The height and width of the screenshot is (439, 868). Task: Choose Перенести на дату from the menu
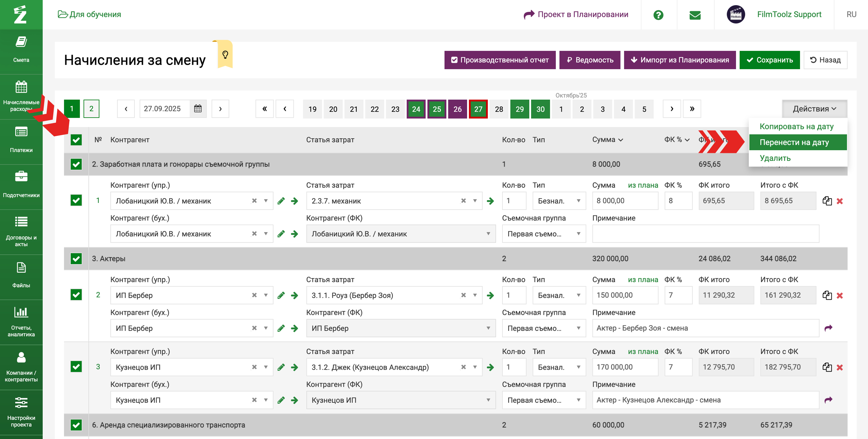[x=794, y=142]
